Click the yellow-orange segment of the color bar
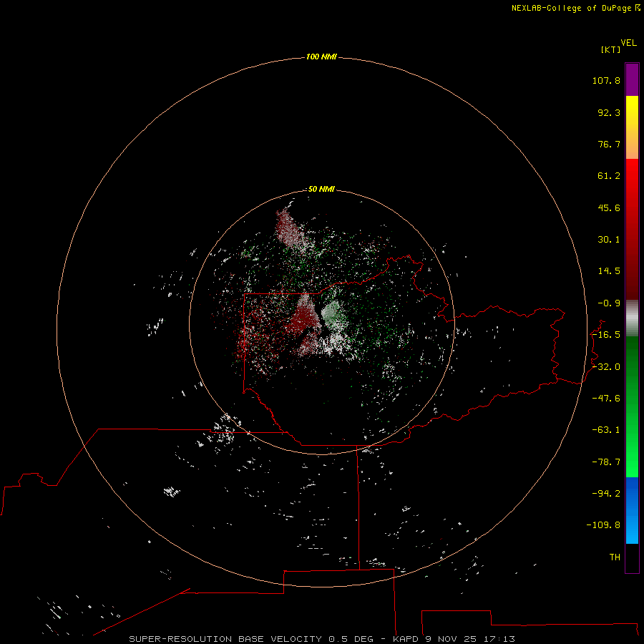The image size is (644, 644). tap(632, 127)
